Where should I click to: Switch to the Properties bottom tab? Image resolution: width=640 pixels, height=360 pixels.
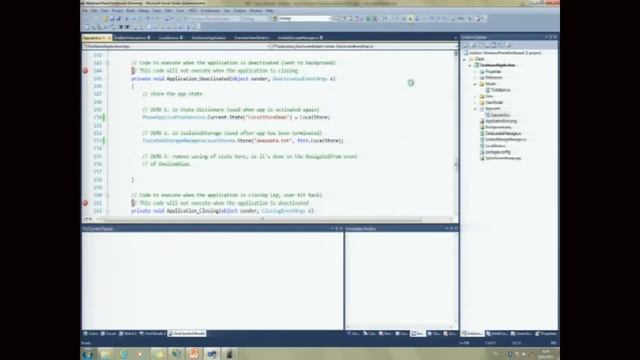546,334
